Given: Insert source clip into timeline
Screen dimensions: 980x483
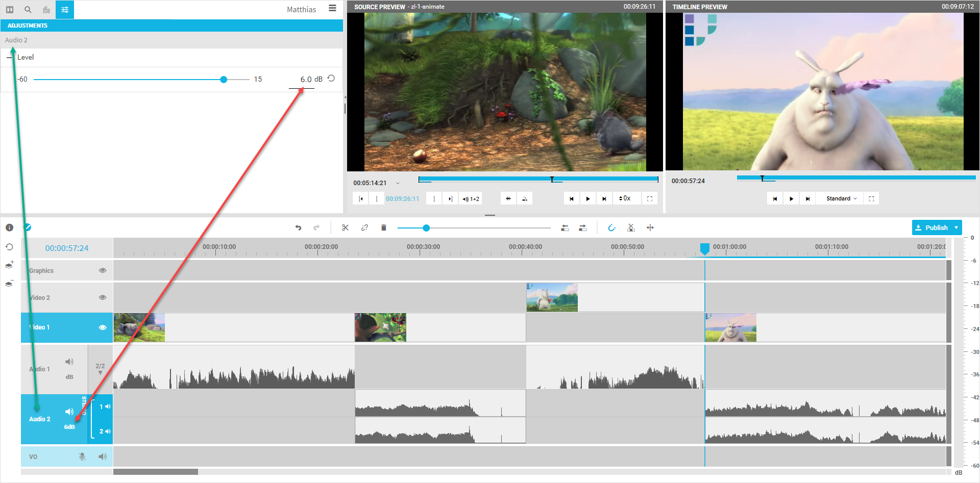Looking at the screenshot, I should click(x=508, y=199).
